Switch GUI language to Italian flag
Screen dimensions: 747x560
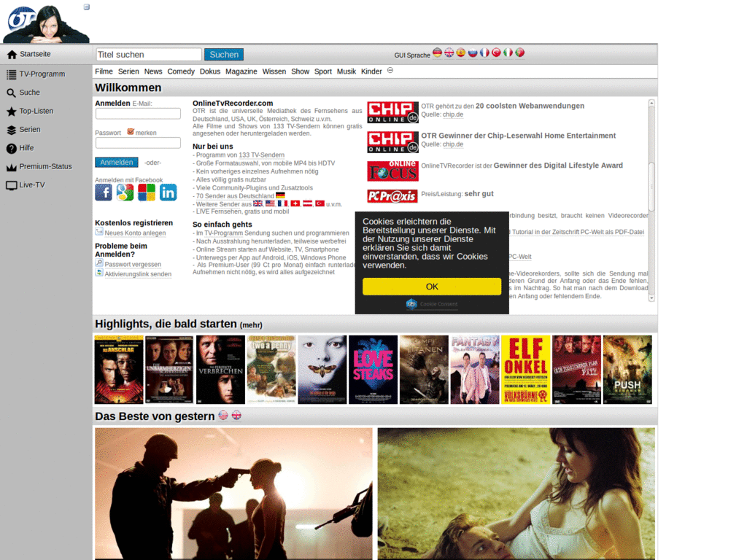pyautogui.click(x=508, y=52)
